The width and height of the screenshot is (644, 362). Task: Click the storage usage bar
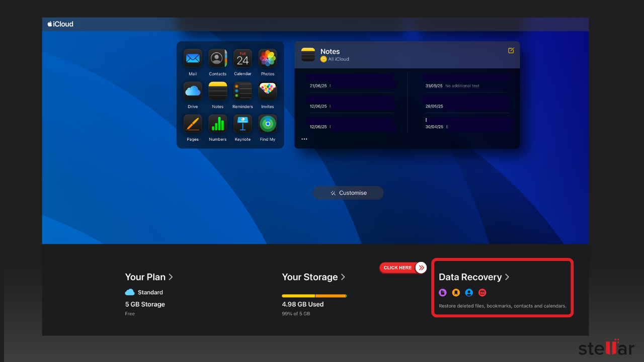(x=314, y=296)
